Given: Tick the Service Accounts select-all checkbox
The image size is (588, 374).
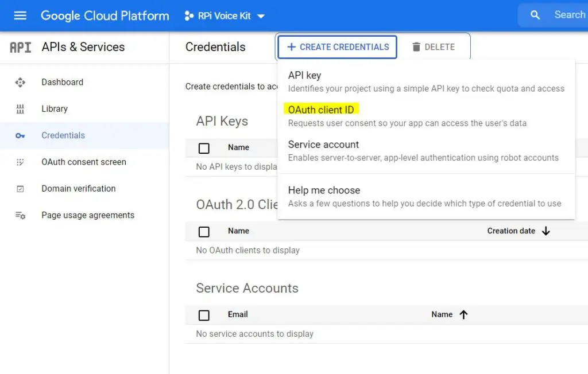Looking at the screenshot, I should pos(204,315).
